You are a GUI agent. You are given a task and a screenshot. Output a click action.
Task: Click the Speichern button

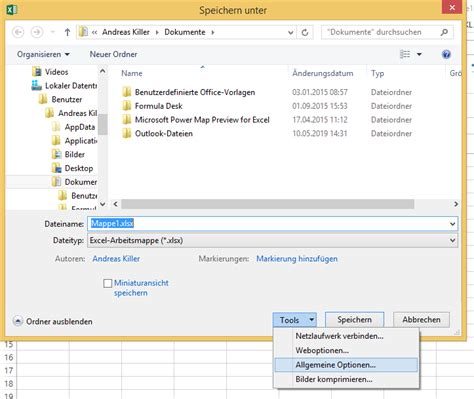click(x=354, y=320)
